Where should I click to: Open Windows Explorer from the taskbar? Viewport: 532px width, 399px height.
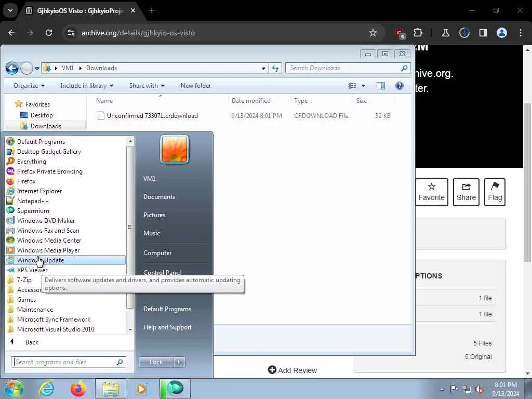pos(111,389)
